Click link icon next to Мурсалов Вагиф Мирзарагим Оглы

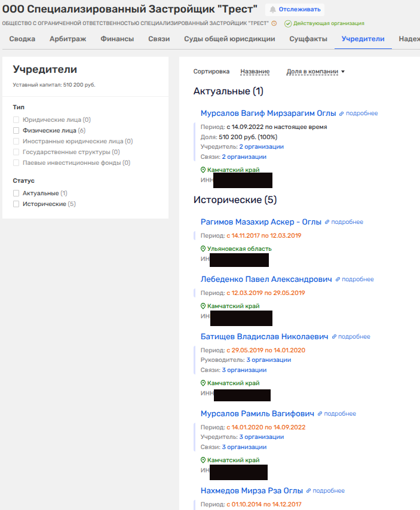342,113
